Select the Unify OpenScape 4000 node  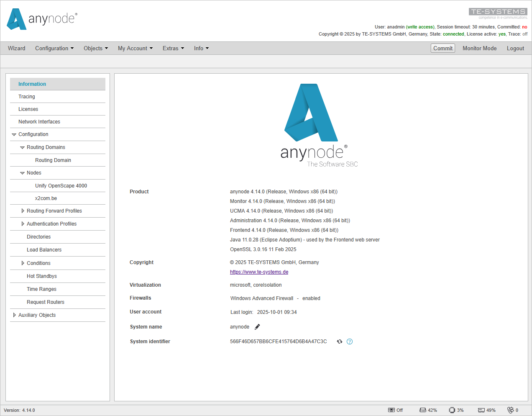click(x=61, y=185)
